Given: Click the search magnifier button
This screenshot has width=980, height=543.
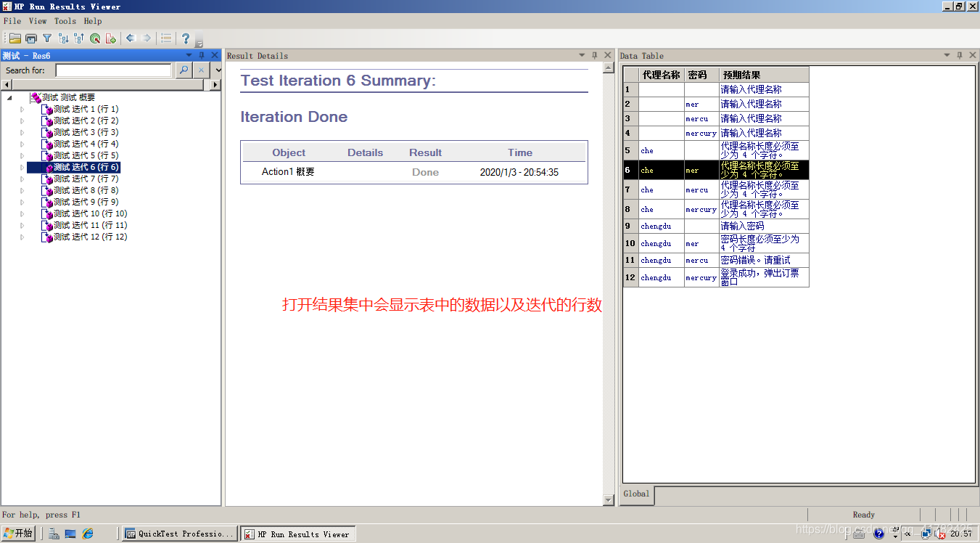Looking at the screenshot, I should (x=184, y=70).
